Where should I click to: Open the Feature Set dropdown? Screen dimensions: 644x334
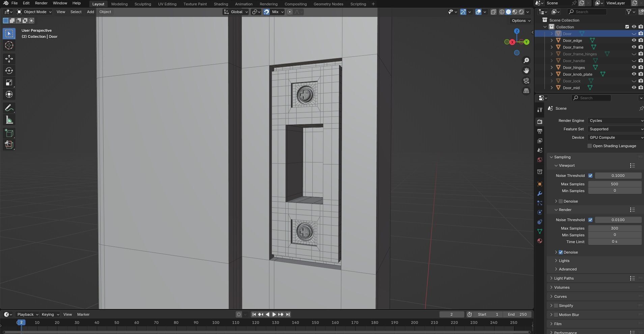[x=616, y=129]
